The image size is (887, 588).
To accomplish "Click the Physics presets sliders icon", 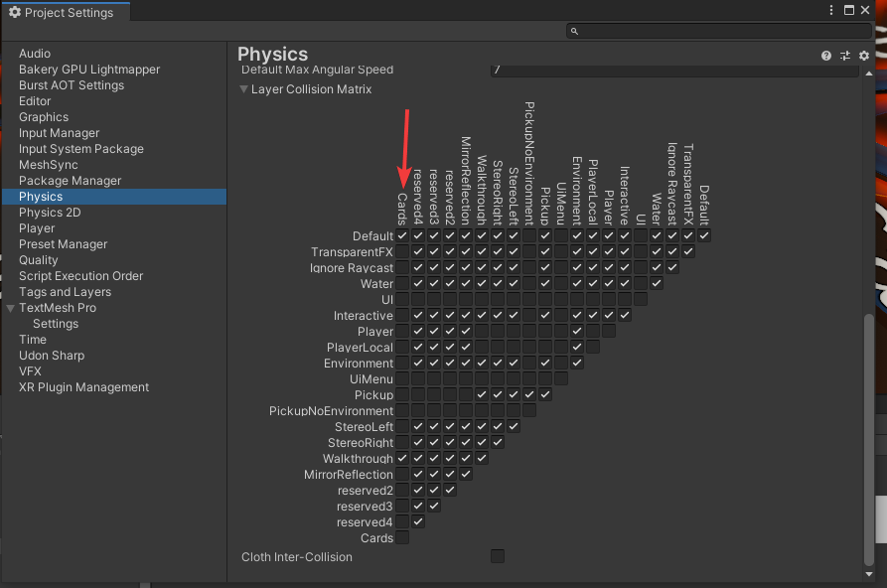I will (845, 57).
